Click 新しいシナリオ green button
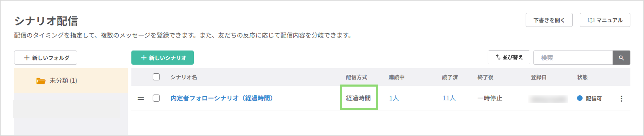644x136 pixels. click(x=162, y=58)
